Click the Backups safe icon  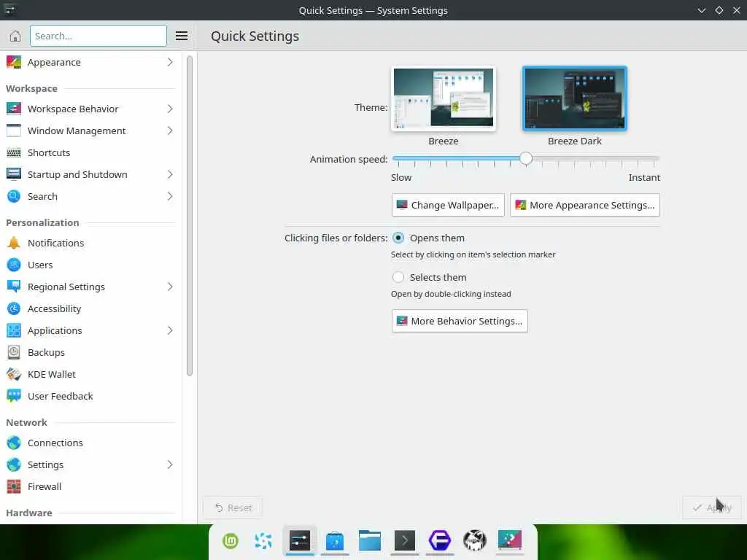click(x=14, y=352)
